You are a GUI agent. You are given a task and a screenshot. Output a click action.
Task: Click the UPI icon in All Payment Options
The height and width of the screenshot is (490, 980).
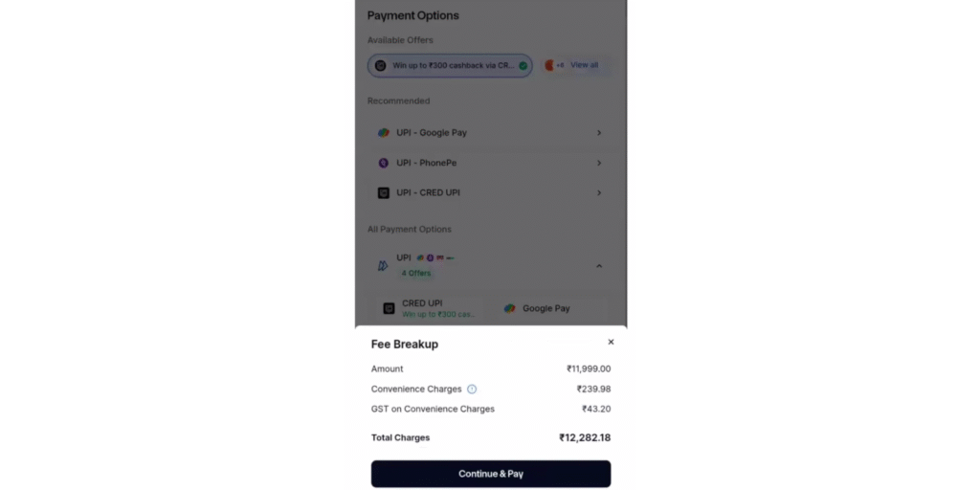(x=383, y=265)
